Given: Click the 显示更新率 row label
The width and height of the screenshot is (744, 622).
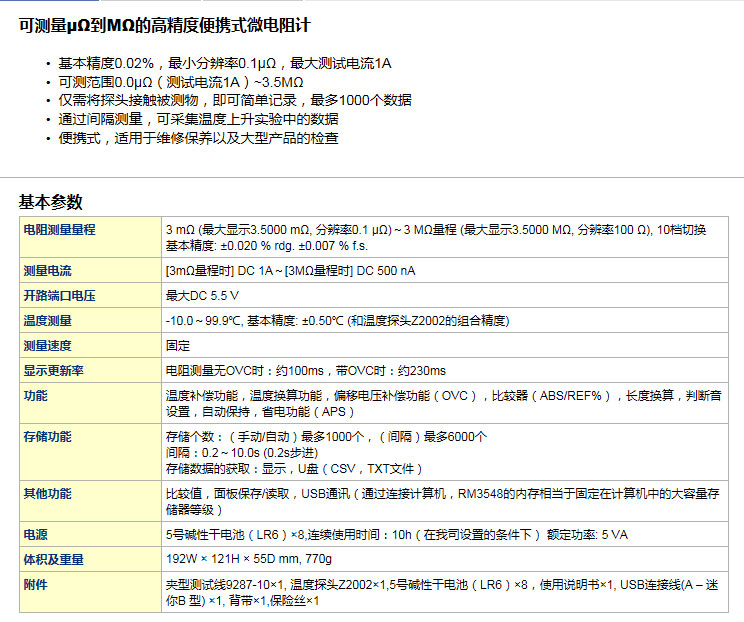Looking at the screenshot, I should (53, 371).
